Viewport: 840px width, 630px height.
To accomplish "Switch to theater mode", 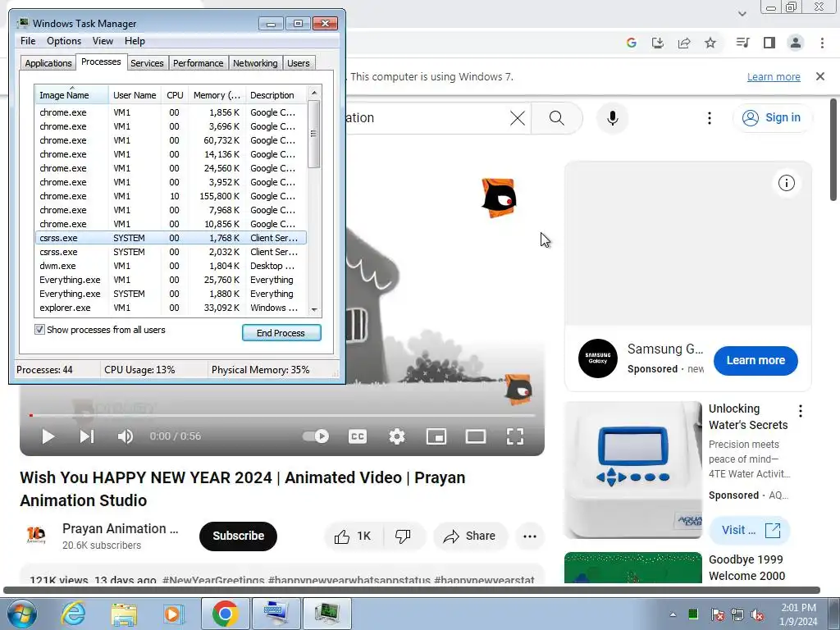I will tap(476, 436).
